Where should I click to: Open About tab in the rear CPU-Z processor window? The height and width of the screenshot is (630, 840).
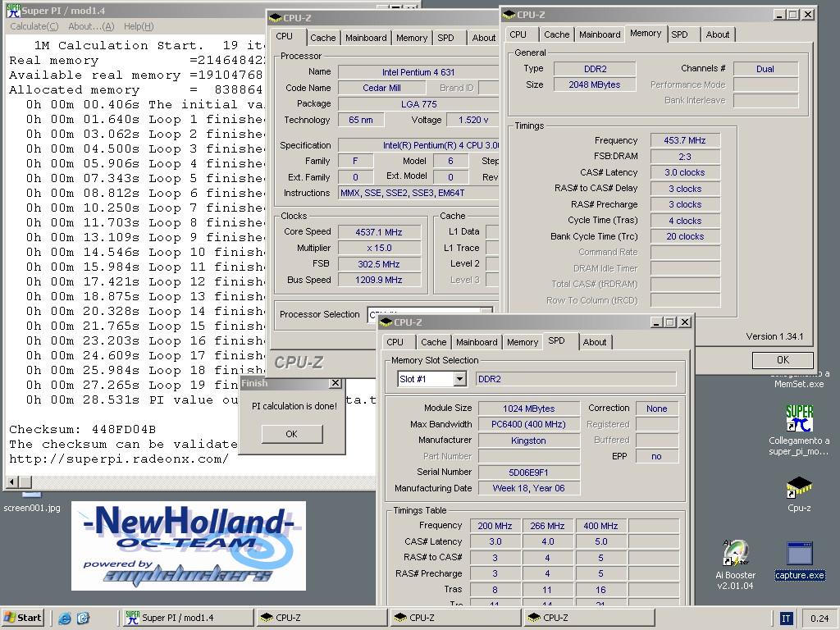tap(483, 38)
